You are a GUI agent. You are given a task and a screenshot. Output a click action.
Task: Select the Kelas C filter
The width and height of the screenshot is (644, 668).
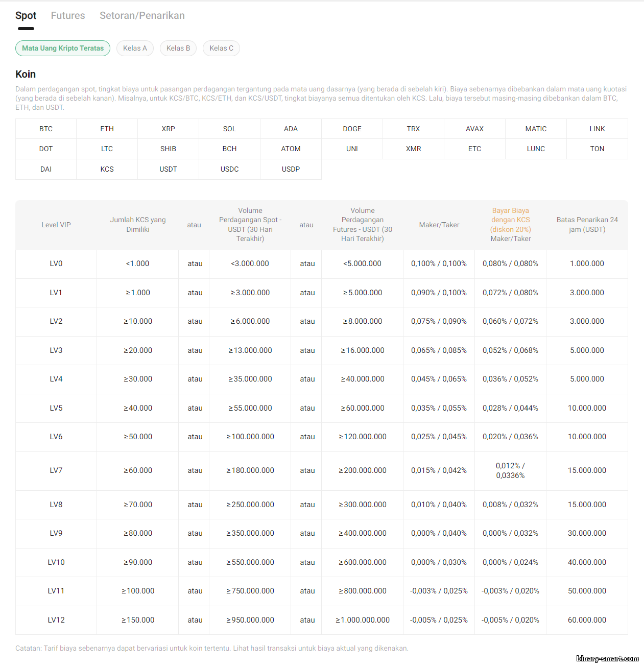click(221, 48)
